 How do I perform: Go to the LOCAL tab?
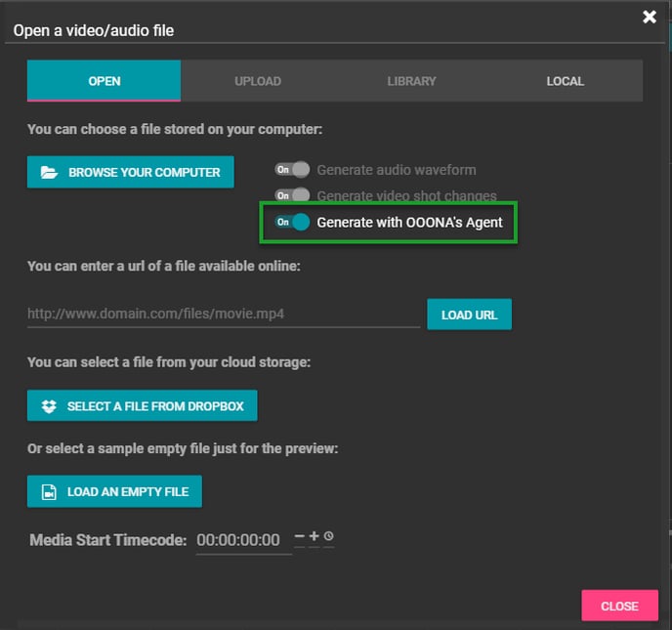(x=565, y=81)
